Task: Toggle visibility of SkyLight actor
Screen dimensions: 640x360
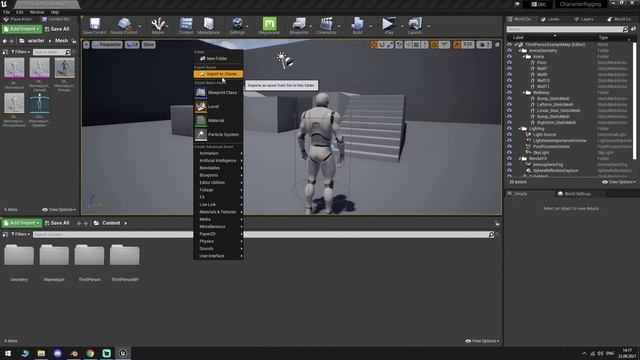Action: pos(509,152)
